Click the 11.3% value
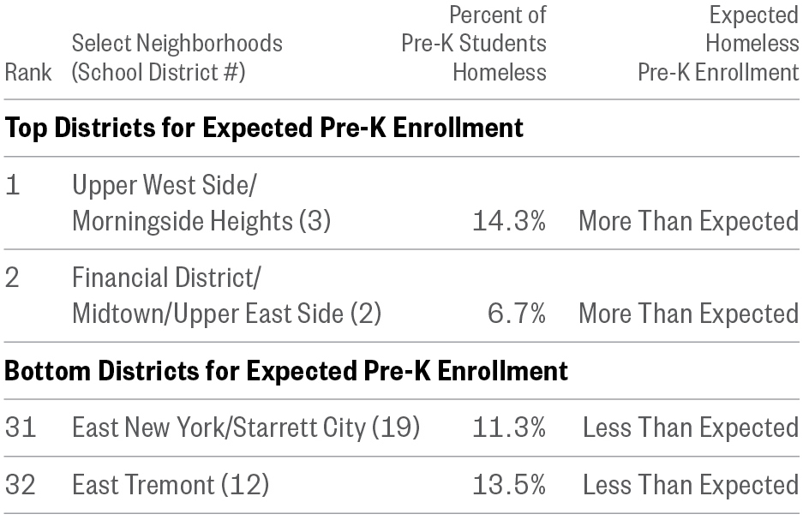This screenshot has width=803, height=532. point(509,427)
